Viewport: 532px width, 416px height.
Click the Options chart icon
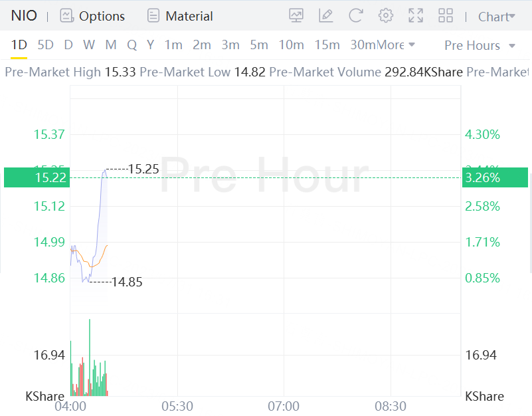point(67,16)
